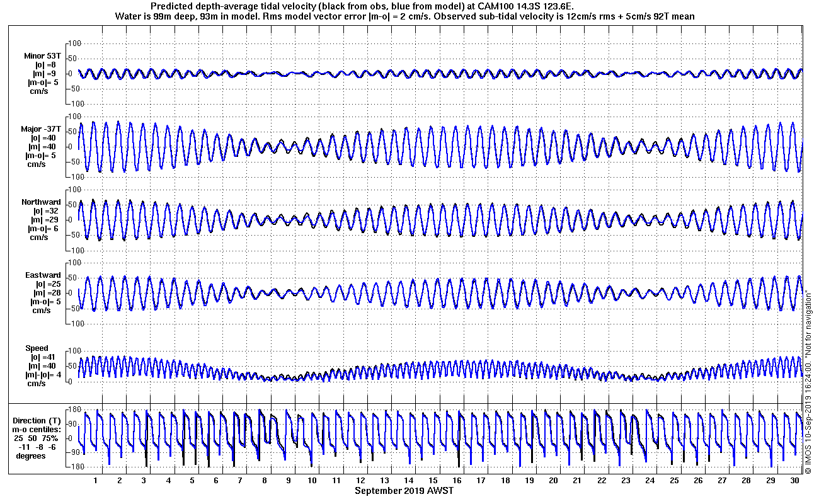Select the 'Minor 53T' panel label
The height and width of the screenshot is (504, 819).
tap(42, 56)
